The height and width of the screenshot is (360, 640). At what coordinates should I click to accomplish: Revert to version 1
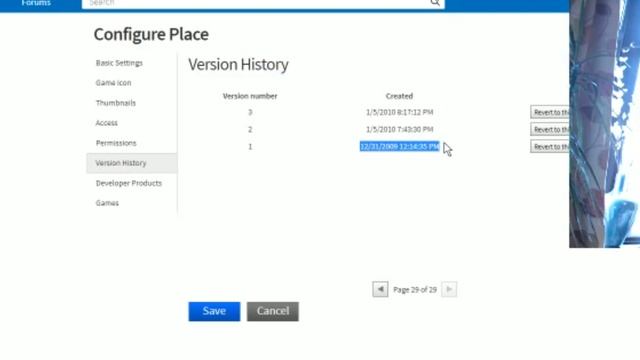550,147
